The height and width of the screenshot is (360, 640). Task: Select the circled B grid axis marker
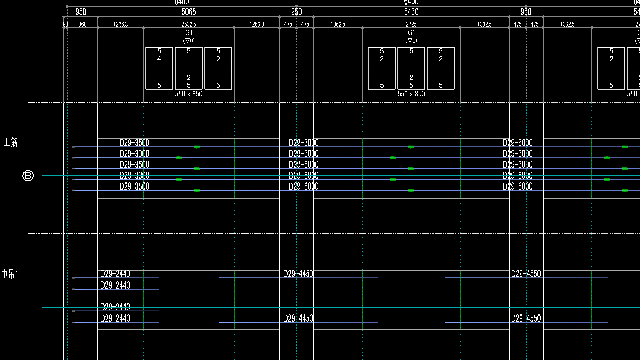pos(28,176)
